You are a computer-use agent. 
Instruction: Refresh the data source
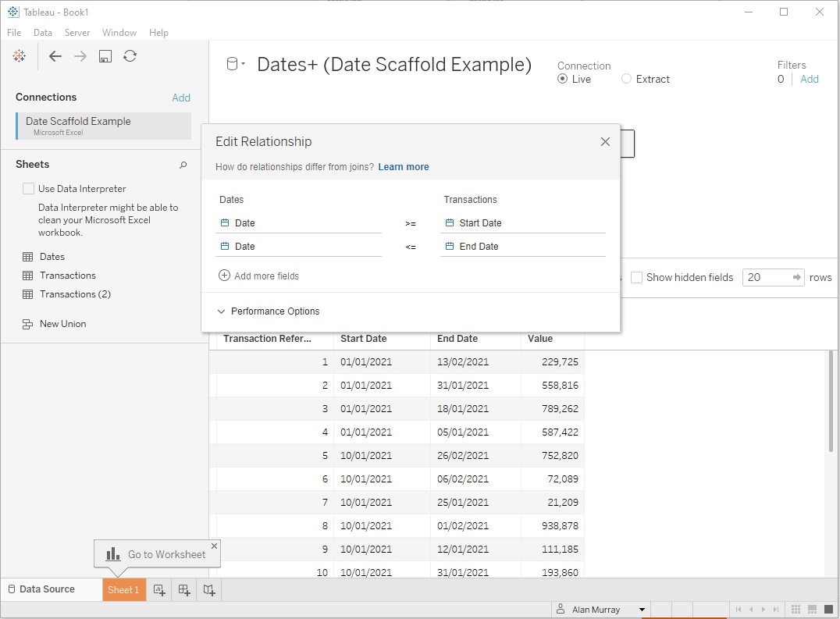point(130,55)
